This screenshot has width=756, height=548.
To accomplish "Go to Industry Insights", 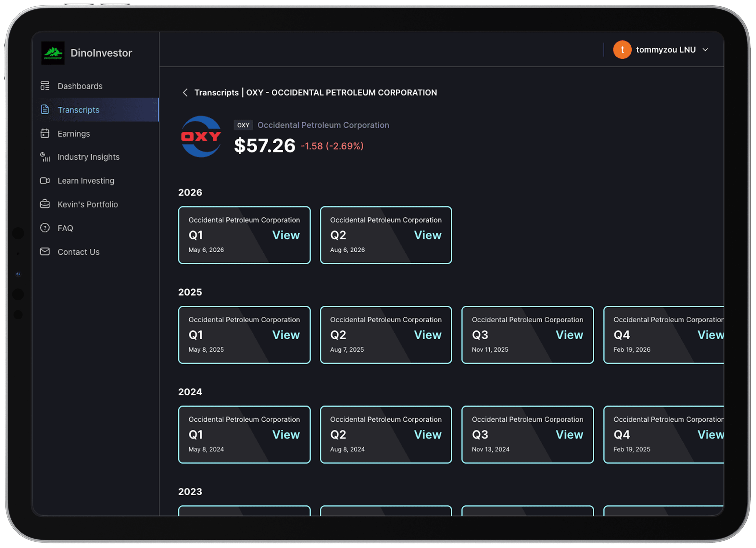I will 89,157.
